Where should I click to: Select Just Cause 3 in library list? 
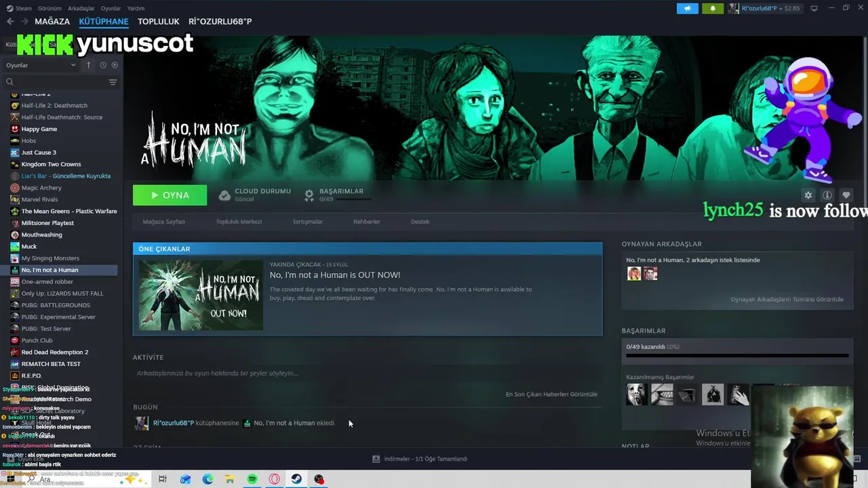click(39, 152)
